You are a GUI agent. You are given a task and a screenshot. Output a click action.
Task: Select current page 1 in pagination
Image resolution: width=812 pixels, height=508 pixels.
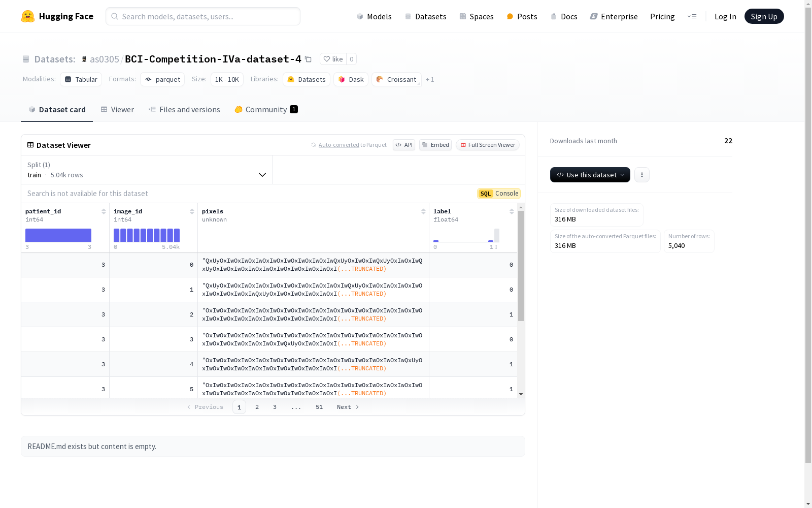tap(239, 407)
